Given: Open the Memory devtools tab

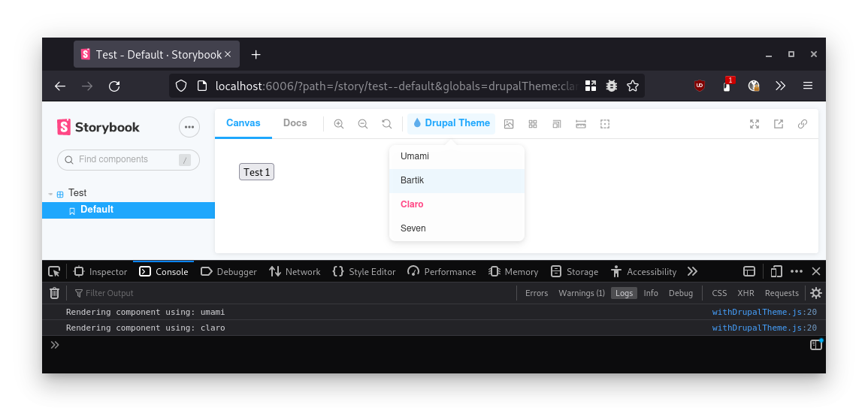Looking at the screenshot, I should tap(513, 272).
